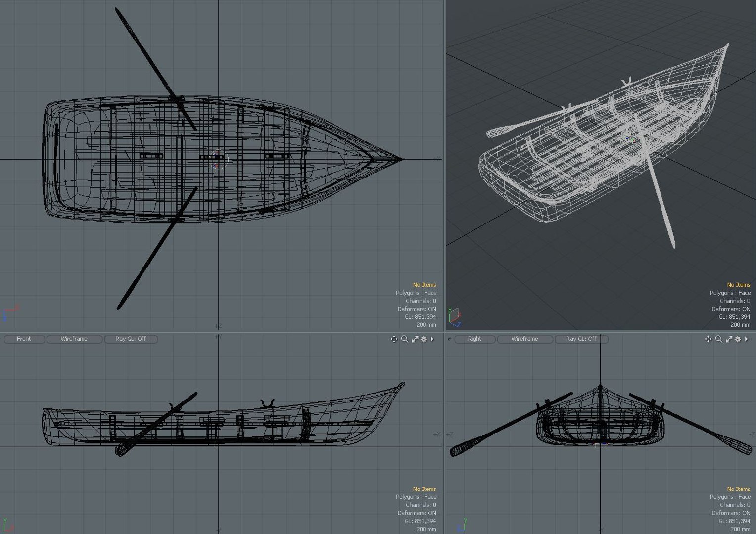The width and height of the screenshot is (756, 534).
Task: Open the Right viewport's gear settings
Action: pos(738,339)
